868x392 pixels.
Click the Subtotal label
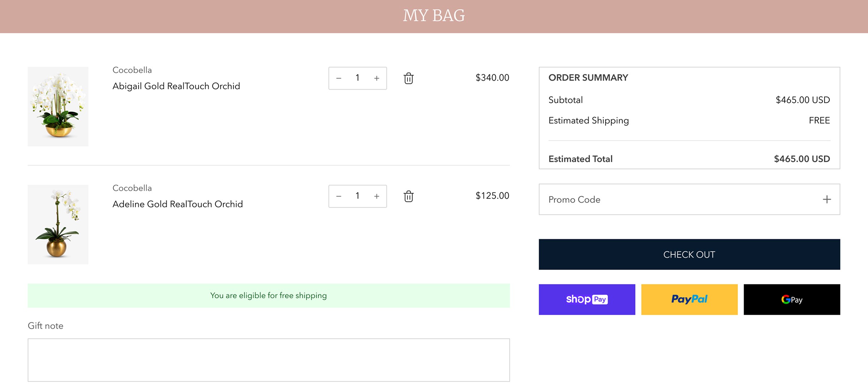click(565, 100)
